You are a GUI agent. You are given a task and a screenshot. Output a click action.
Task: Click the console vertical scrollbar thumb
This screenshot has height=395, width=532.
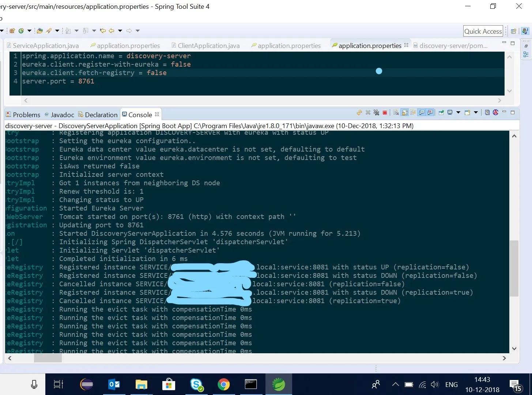click(514, 268)
